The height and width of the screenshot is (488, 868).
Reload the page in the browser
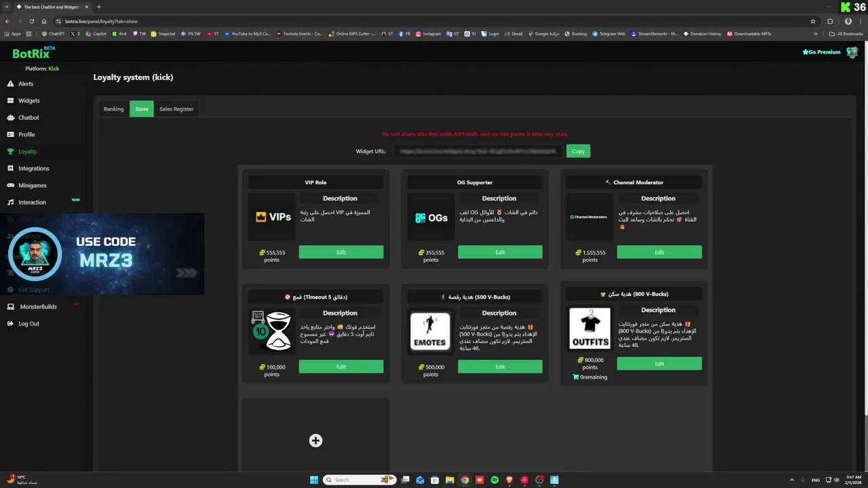point(31,21)
